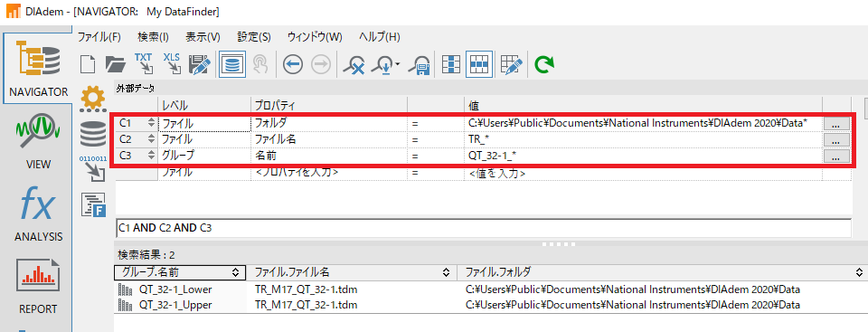Open the ファイル.ファイル名 column dropdown
Viewport: 868px width, 332px height.
(446, 272)
